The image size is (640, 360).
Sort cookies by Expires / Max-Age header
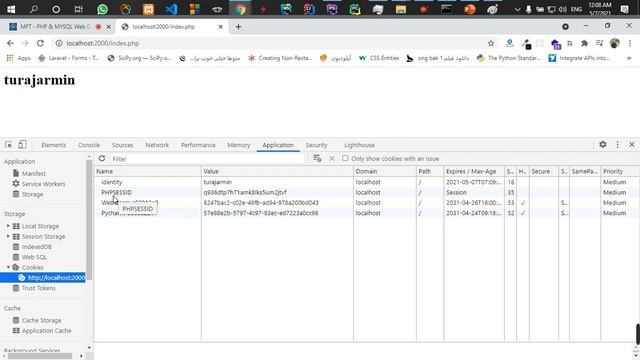[x=474, y=171]
